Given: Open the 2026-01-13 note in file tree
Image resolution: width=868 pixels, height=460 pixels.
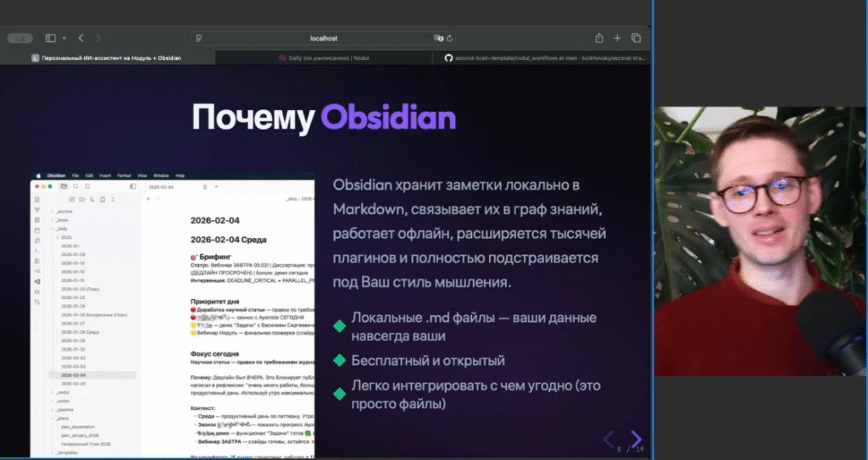Looking at the screenshot, I should point(73,263).
